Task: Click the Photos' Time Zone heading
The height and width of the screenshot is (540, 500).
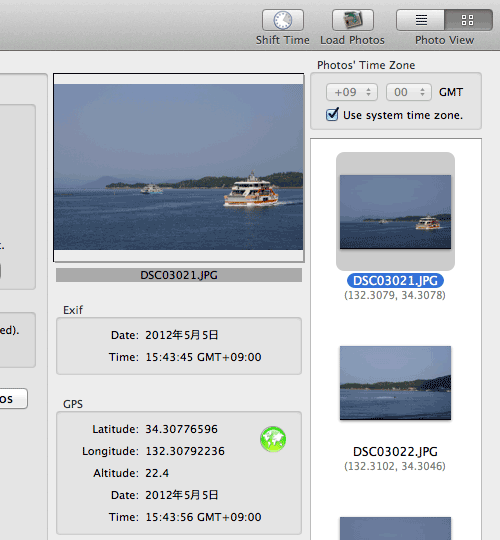Action: click(366, 65)
